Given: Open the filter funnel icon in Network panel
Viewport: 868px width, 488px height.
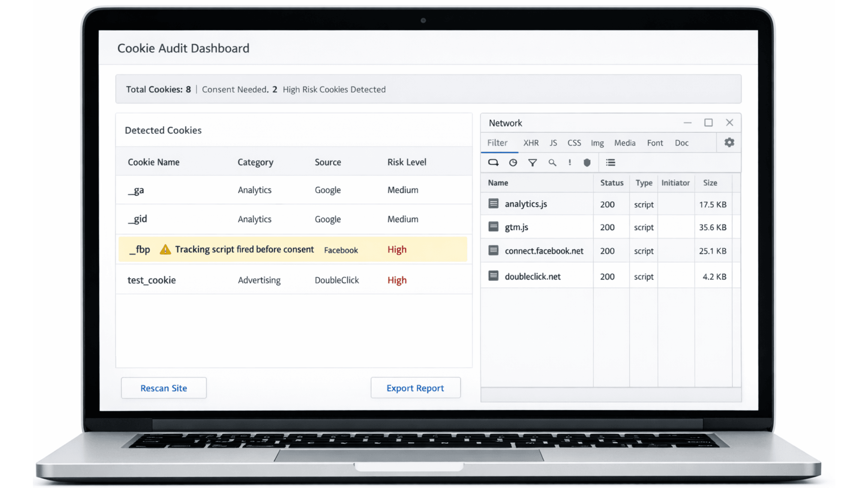Looking at the screenshot, I should tap(533, 162).
